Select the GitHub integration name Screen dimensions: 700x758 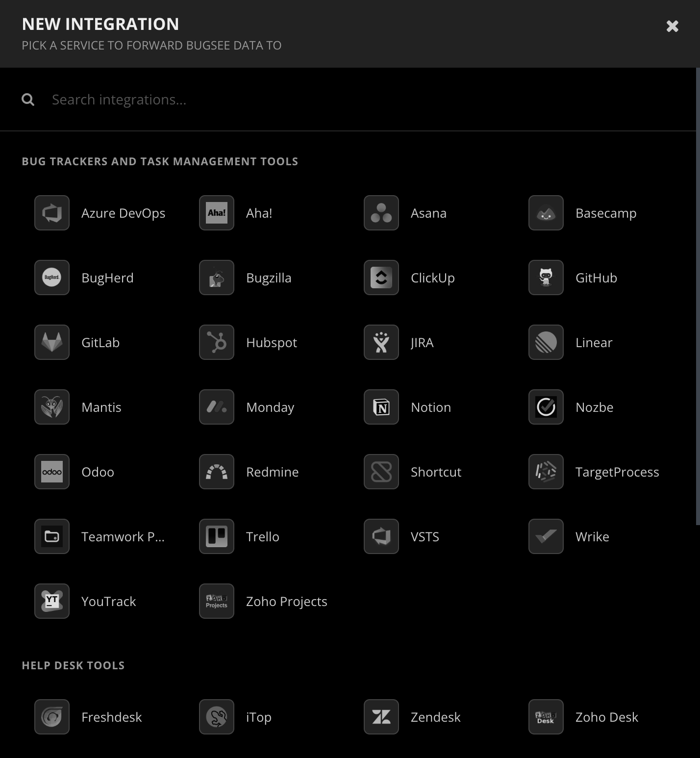(596, 278)
